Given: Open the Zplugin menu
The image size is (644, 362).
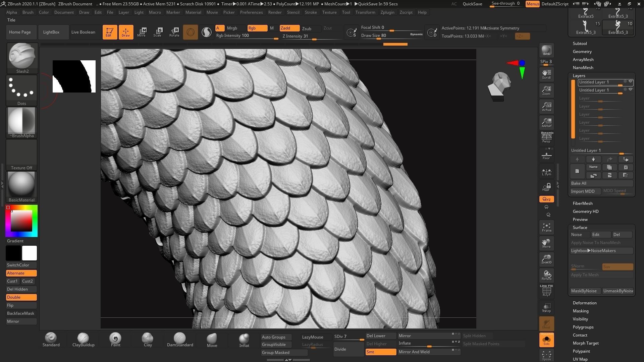Looking at the screenshot, I should [387, 12].
